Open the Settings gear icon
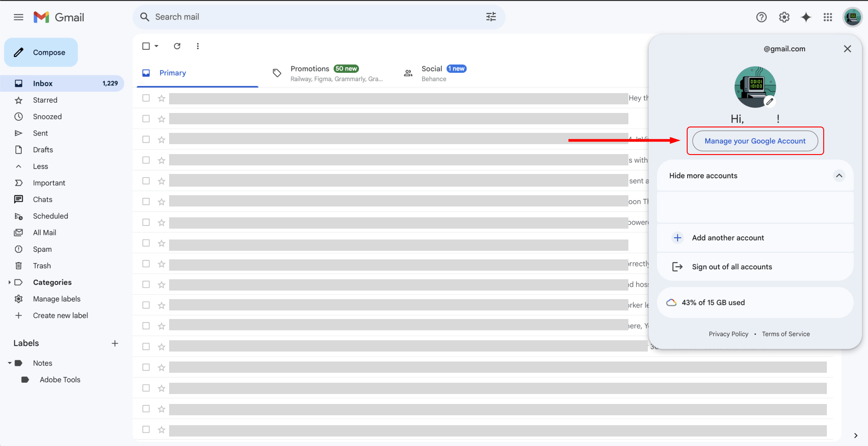Screen dimensions: 868x446 pyautogui.click(x=784, y=17)
